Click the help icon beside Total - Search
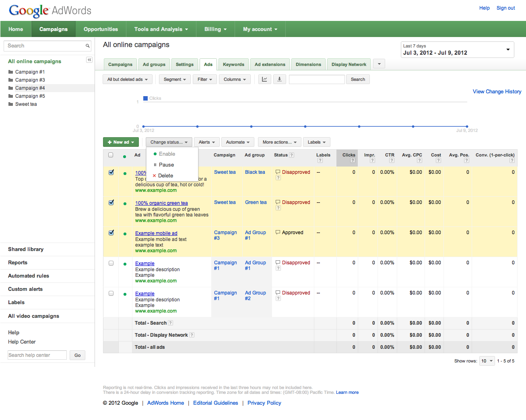526x420 pixels. [x=171, y=323]
